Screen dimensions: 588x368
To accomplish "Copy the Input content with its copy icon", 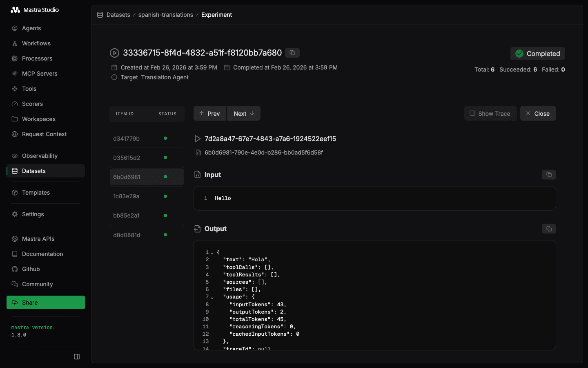I will pos(549,175).
